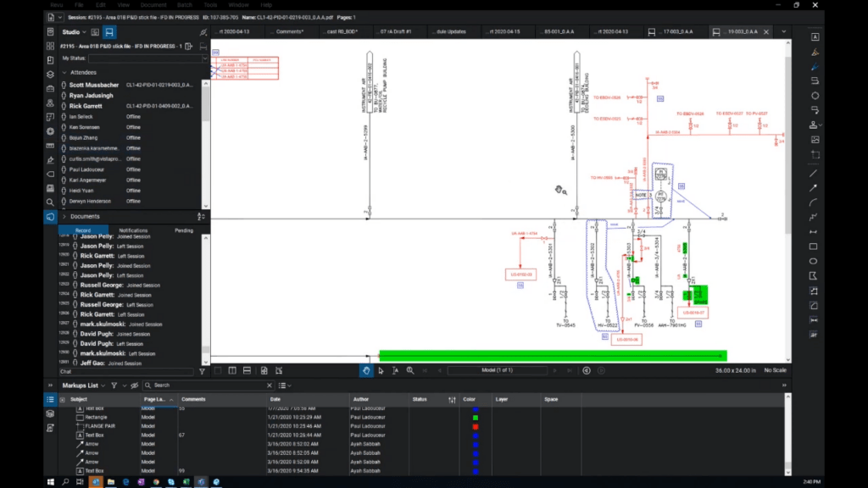Open the Zoom magnifier tool

point(409,370)
